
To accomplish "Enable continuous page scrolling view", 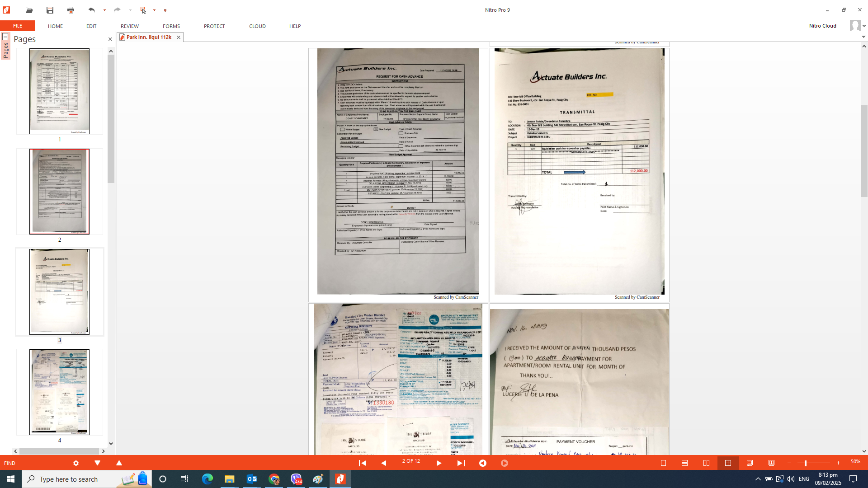I will click(684, 463).
